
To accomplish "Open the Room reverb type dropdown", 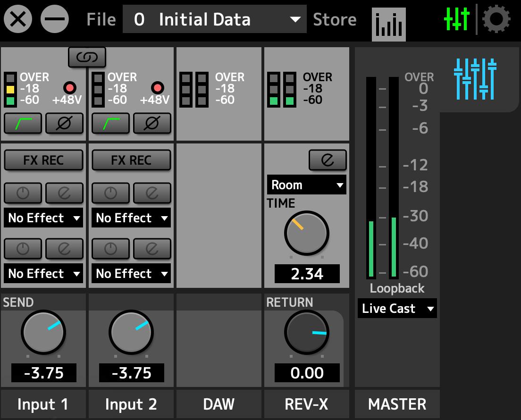I will (307, 185).
